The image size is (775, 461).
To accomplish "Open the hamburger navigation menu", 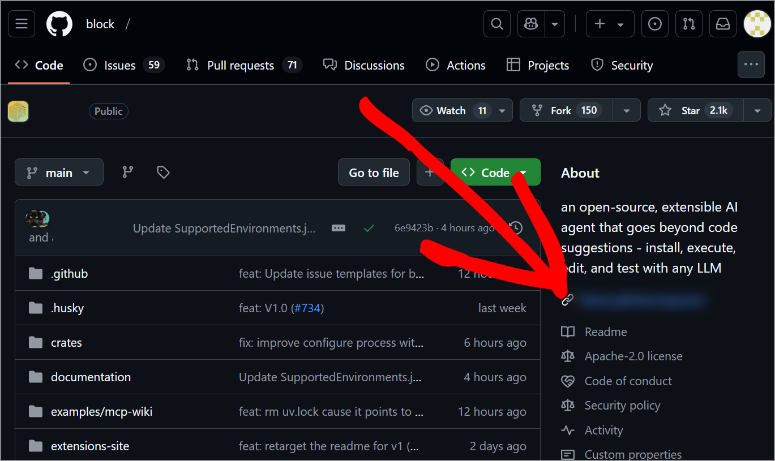I will 21,24.
